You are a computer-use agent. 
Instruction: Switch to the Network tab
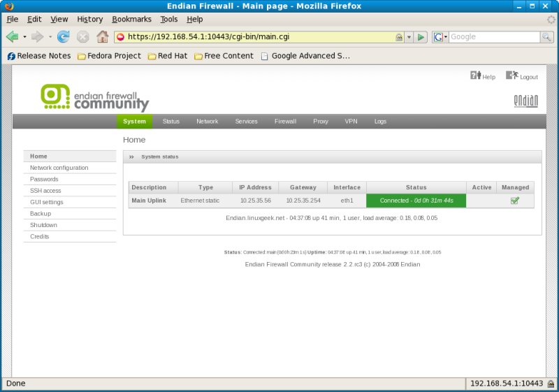[x=207, y=122]
